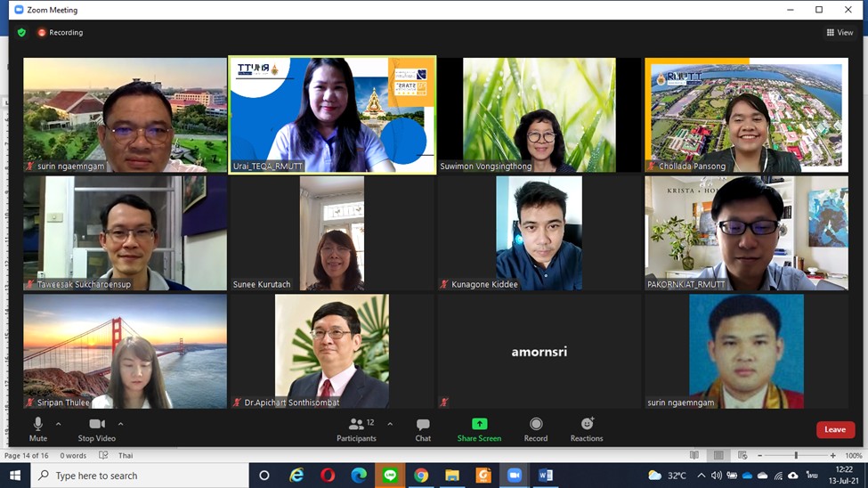Viewport: 868px width, 488px height.
Task: Select PAKORNKIAT_RMUTT video tile
Action: coord(747,232)
